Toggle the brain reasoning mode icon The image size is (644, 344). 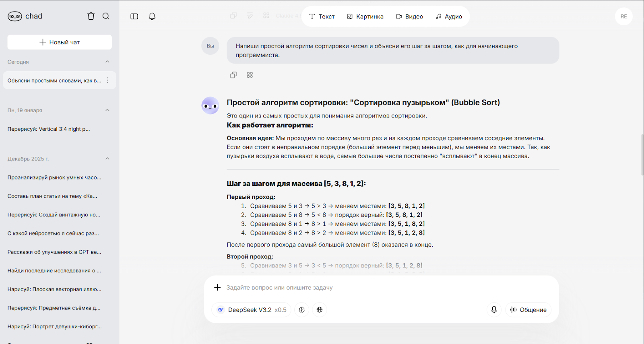click(x=301, y=310)
